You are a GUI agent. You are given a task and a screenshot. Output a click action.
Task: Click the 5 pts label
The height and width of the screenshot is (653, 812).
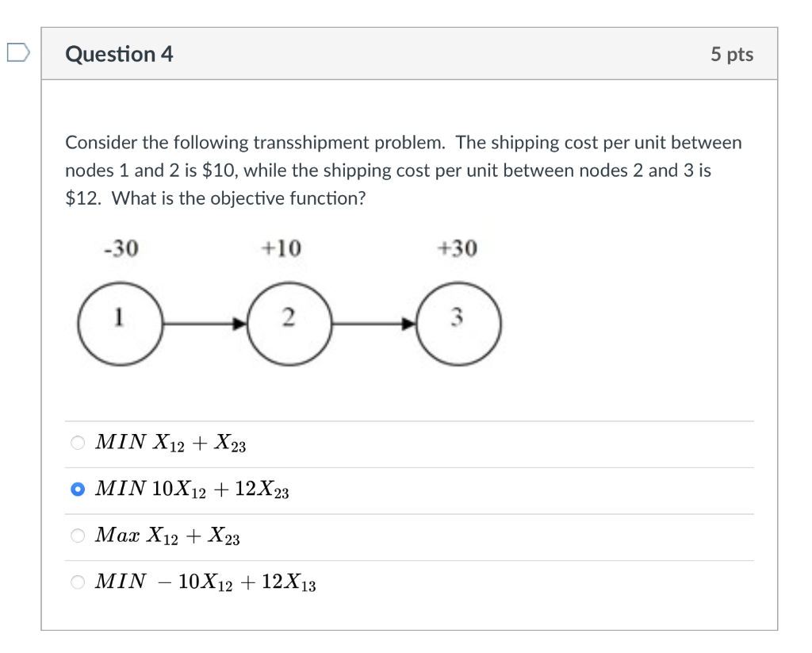(x=731, y=54)
